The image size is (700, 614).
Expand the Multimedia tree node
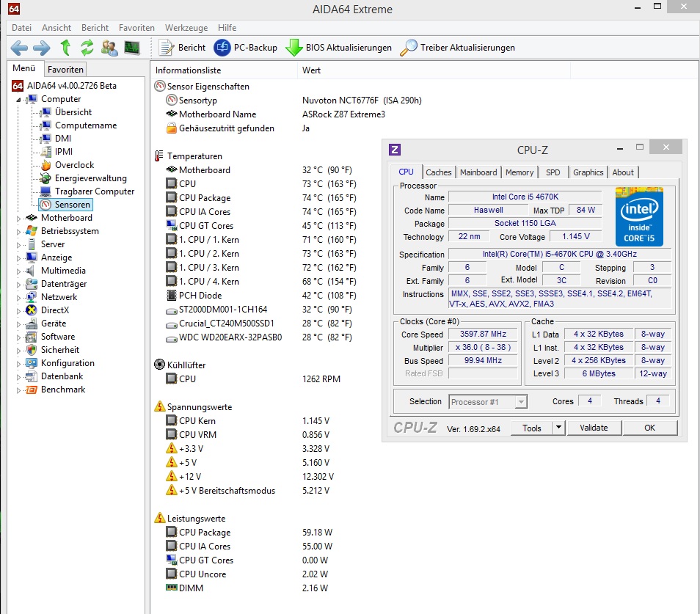tap(18, 271)
